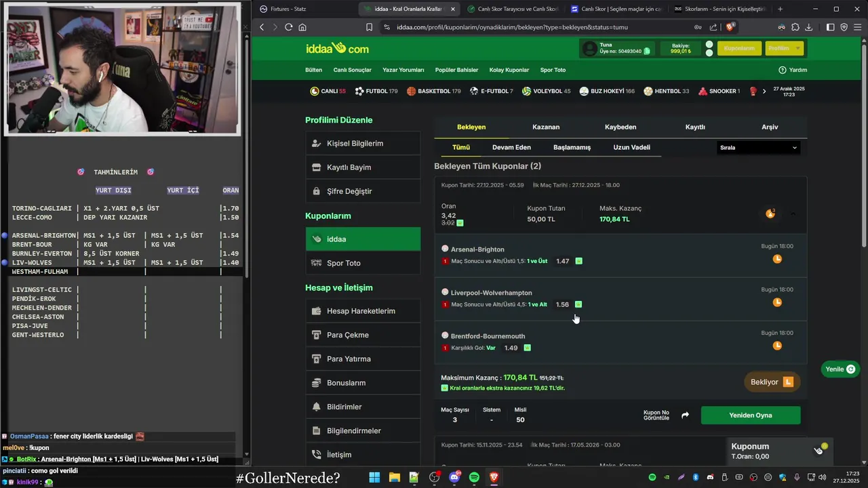868x488 pixels.
Task: Toggle browser sidebar panel icon
Action: click(830, 27)
